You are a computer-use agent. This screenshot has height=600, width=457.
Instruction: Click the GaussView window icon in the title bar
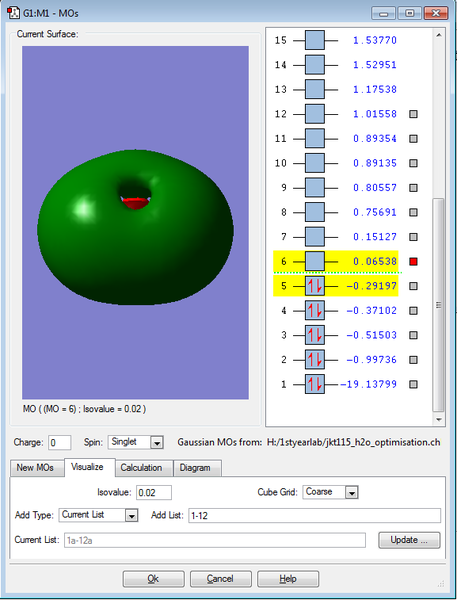pyautogui.click(x=13, y=13)
